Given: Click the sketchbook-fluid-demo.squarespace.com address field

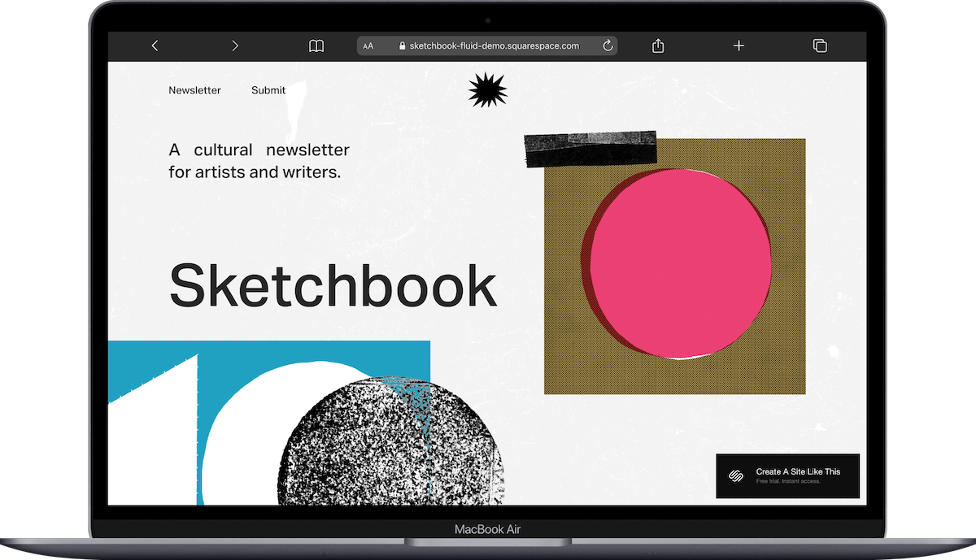Looking at the screenshot, I should point(487,46).
